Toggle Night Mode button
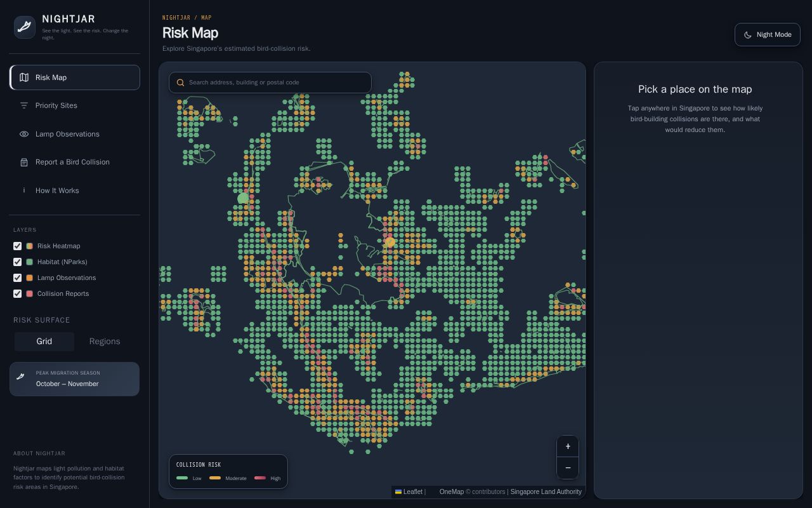Screen dimensions: 812x508 point(768,35)
